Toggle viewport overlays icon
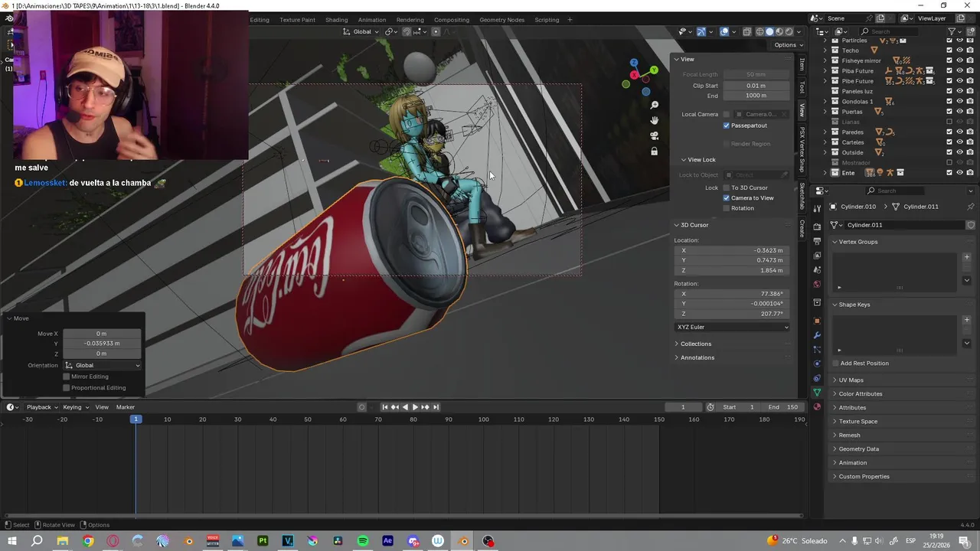The width and height of the screenshot is (980, 551). point(724,31)
